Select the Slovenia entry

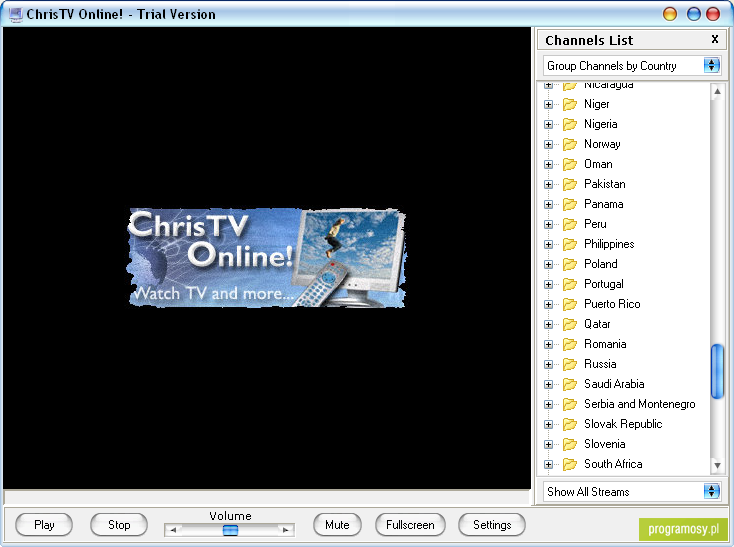605,445
